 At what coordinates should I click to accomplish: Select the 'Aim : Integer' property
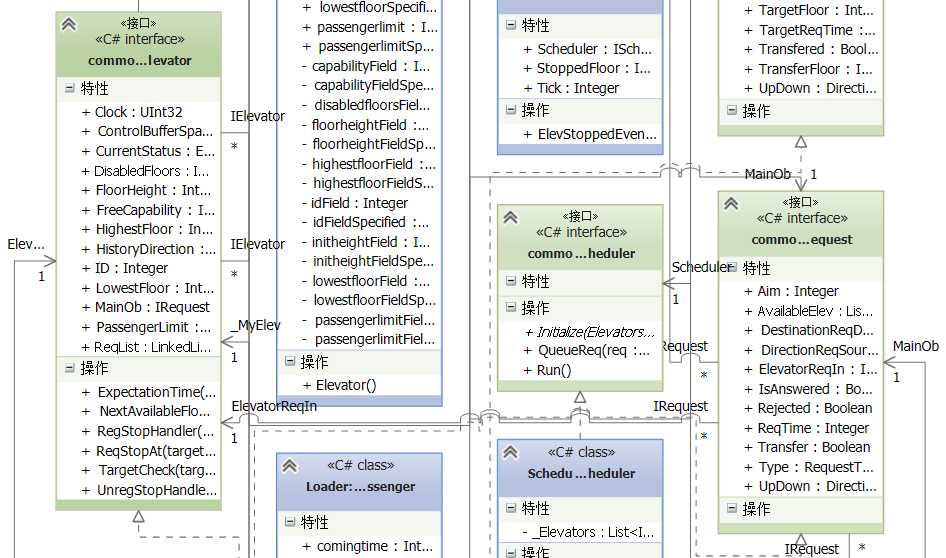791,291
